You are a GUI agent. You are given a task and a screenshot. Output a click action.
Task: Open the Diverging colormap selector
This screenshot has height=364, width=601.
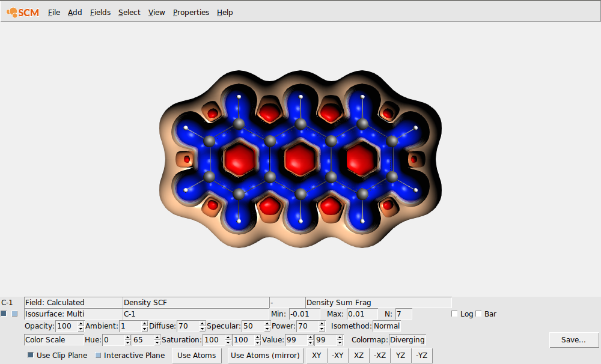click(x=407, y=339)
